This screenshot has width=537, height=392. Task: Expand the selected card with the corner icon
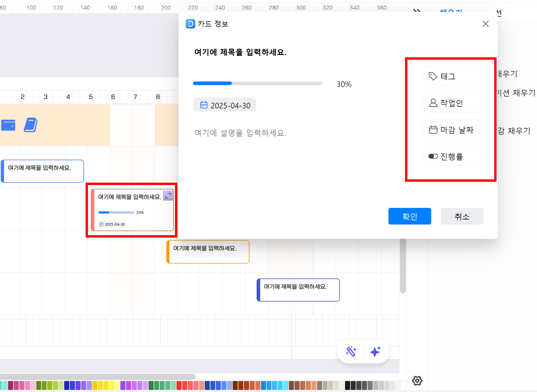[x=168, y=195]
